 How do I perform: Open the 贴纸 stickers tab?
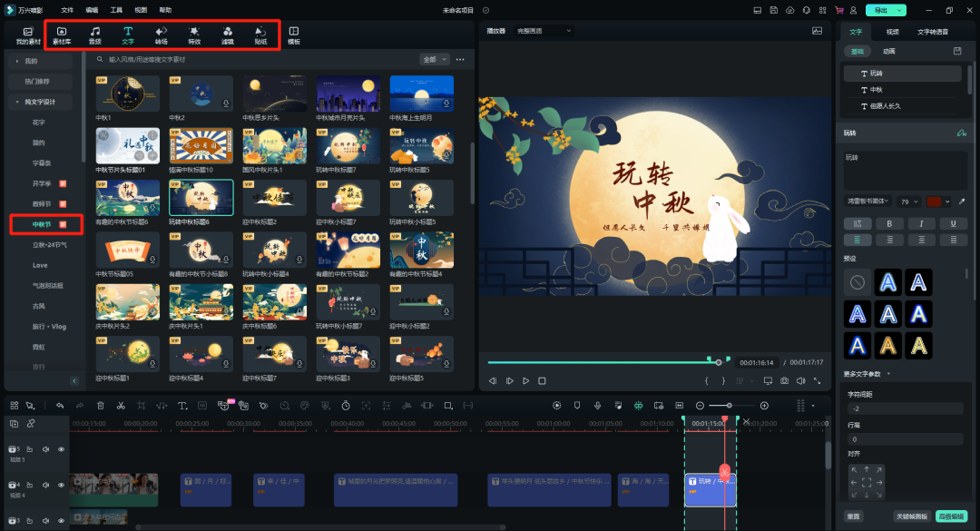[260, 35]
